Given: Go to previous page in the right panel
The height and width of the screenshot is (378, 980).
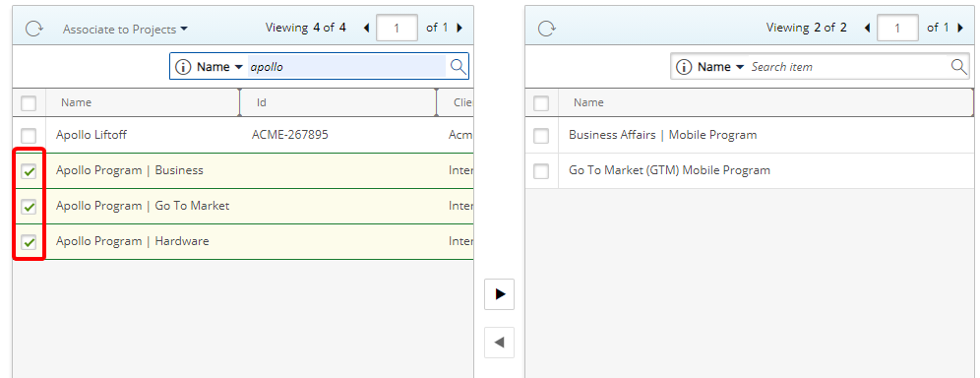Looking at the screenshot, I should coord(867,29).
